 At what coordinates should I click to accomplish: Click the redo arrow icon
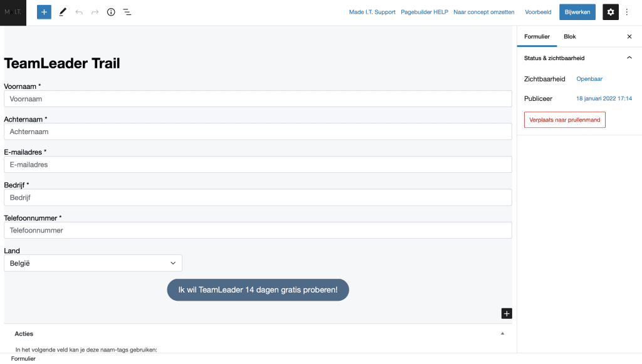95,13
